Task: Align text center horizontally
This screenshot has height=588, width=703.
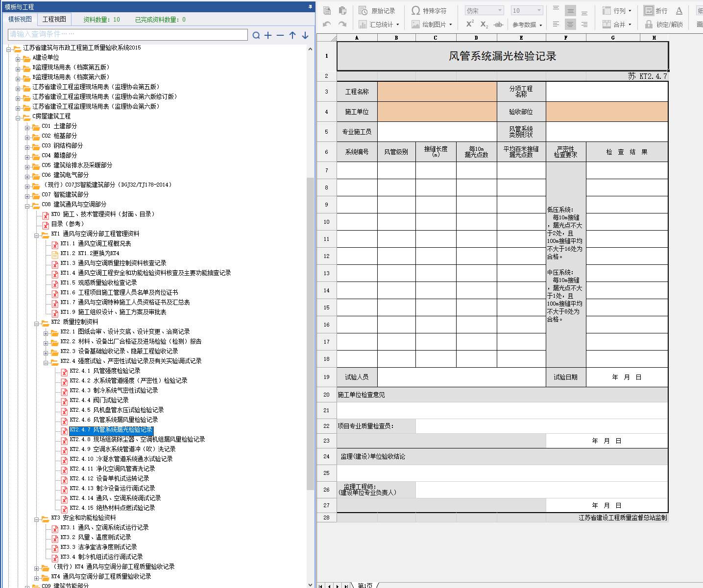Action: [x=570, y=24]
